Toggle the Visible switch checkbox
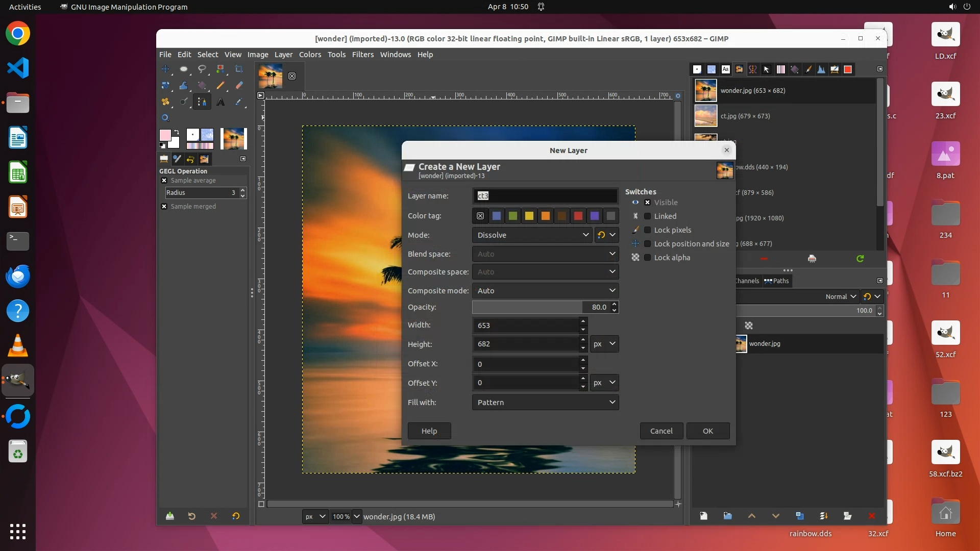 click(x=647, y=203)
